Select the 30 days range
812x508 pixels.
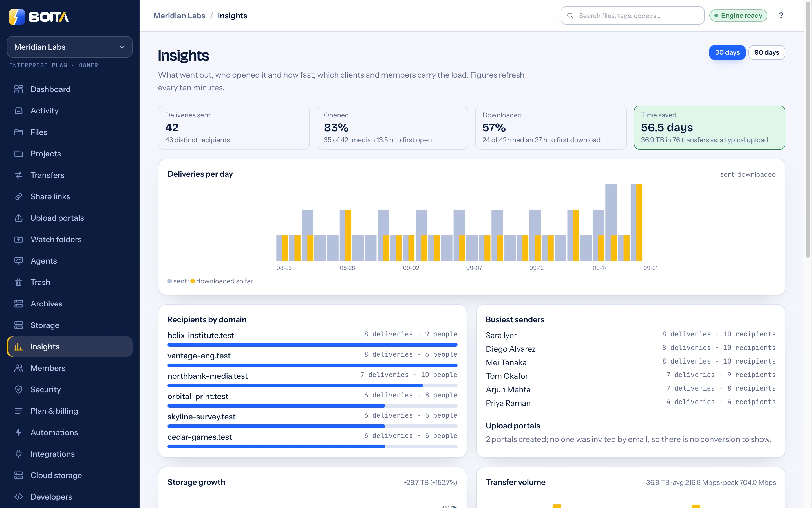pos(727,52)
